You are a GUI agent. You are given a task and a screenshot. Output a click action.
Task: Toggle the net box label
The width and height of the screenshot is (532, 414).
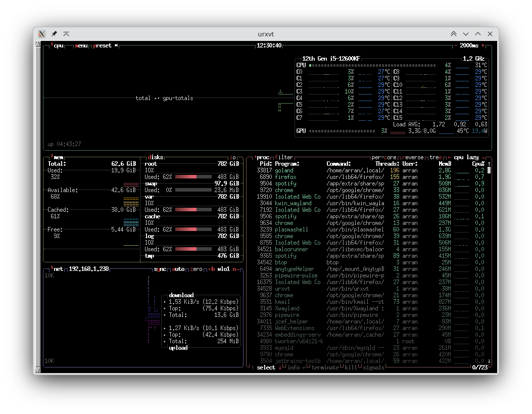pos(57,269)
